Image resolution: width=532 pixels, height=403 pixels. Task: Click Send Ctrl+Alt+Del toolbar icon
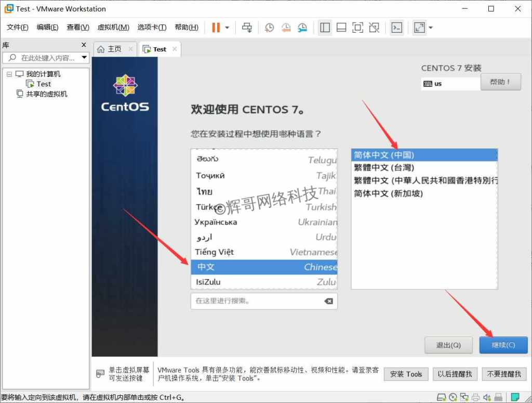tap(247, 28)
